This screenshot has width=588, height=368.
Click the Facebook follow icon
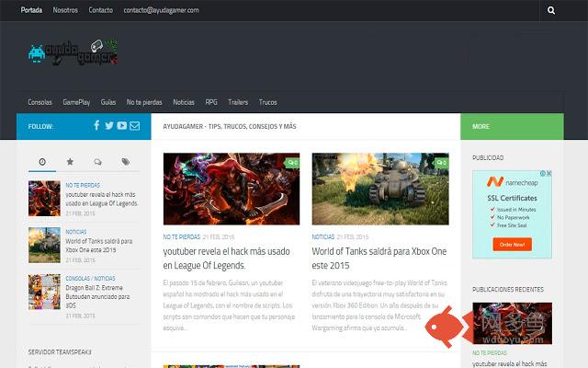pos(96,125)
